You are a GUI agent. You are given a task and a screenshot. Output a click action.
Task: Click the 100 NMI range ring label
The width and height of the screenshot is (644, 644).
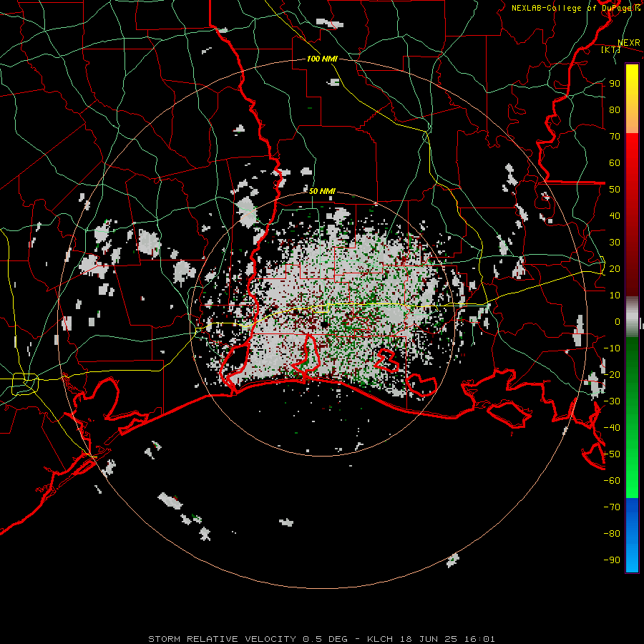click(x=322, y=59)
